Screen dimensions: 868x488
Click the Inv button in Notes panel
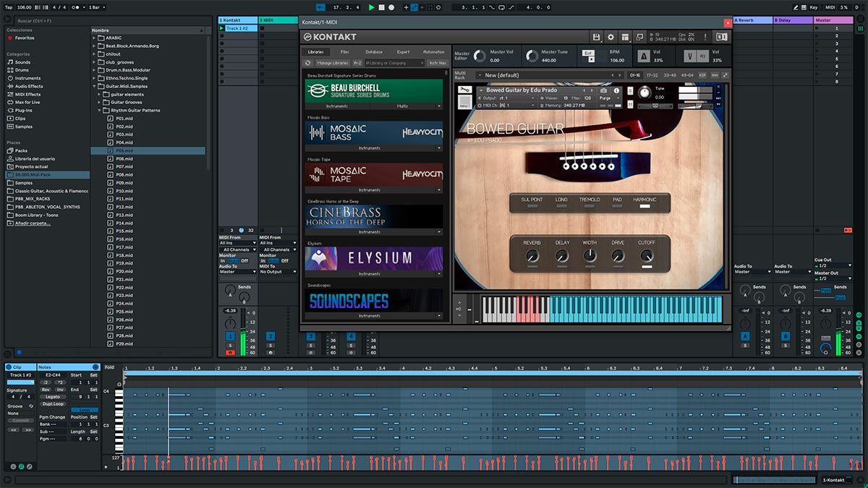pos(61,389)
